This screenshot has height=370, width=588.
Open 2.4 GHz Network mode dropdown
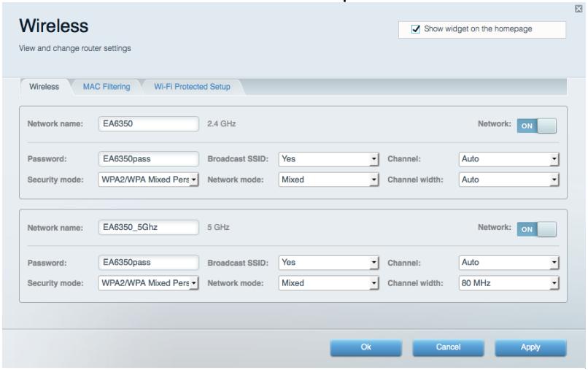tap(328, 180)
